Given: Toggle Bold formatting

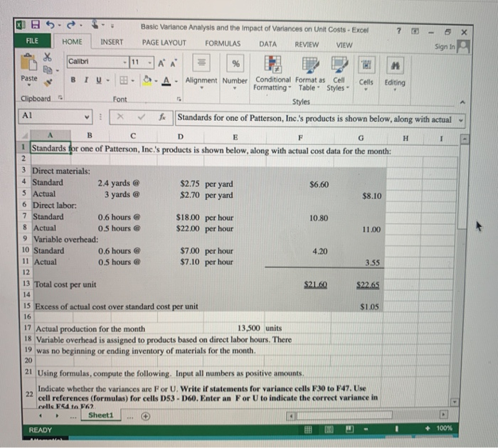Looking at the screenshot, I should [x=73, y=80].
